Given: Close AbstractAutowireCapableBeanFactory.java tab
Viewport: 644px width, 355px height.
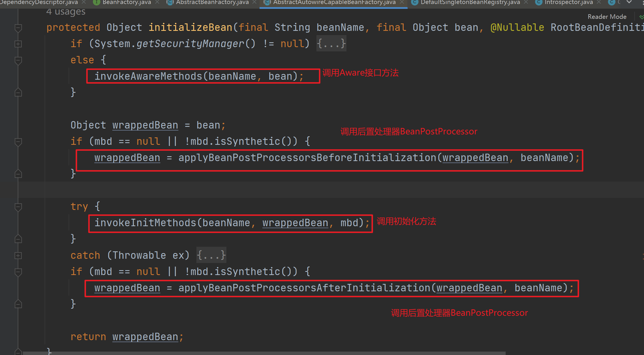Looking at the screenshot, I should pos(402,2).
